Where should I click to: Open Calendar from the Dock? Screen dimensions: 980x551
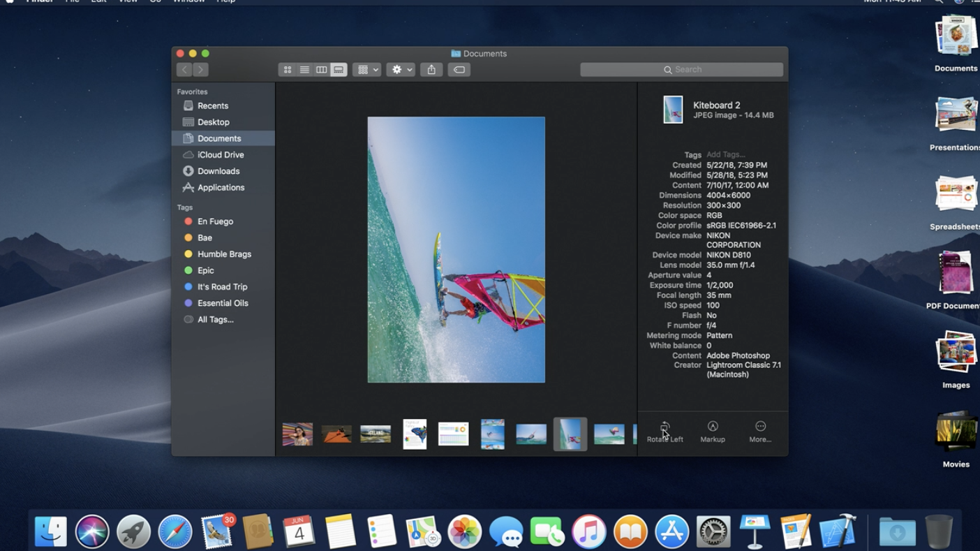click(x=299, y=531)
